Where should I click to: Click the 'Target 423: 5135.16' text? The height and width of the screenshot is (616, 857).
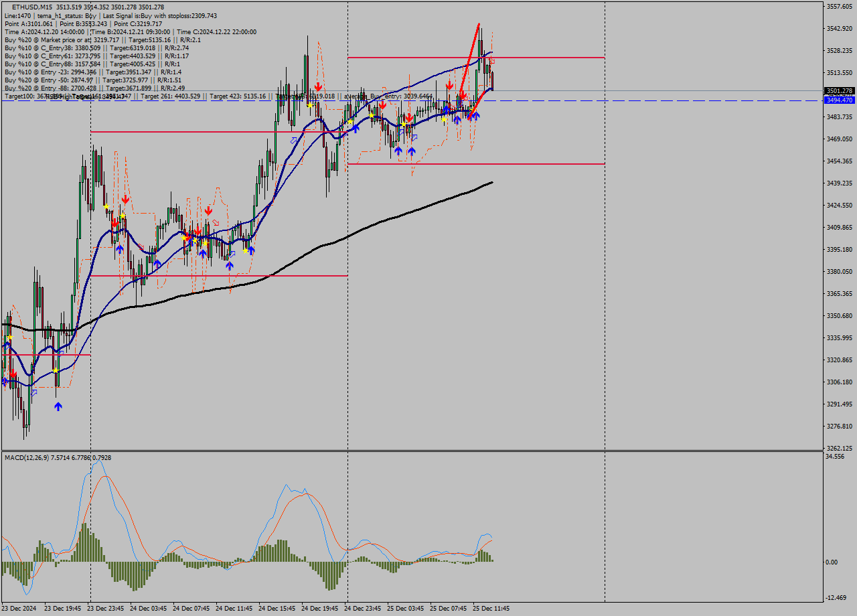(x=237, y=96)
